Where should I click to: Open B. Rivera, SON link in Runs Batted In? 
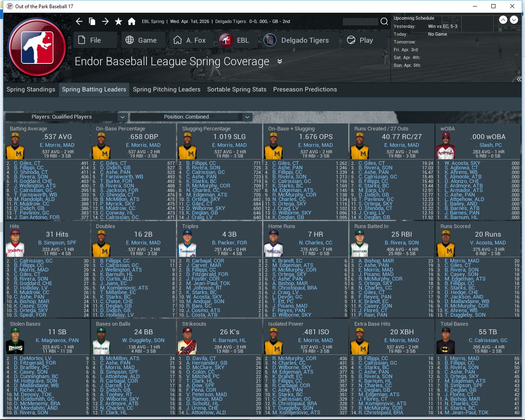[402, 243]
